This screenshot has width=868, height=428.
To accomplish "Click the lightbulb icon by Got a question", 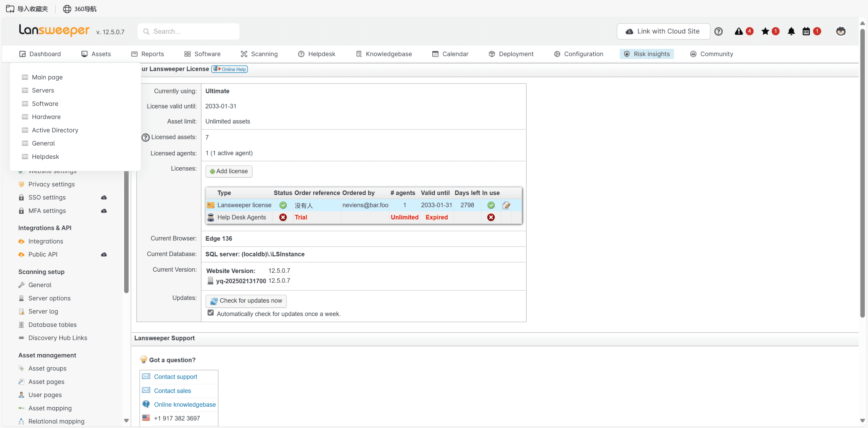I will click(143, 359).
